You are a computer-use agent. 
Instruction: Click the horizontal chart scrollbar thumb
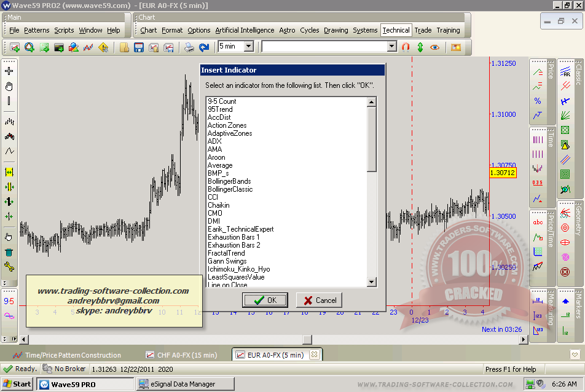[307, 339]
